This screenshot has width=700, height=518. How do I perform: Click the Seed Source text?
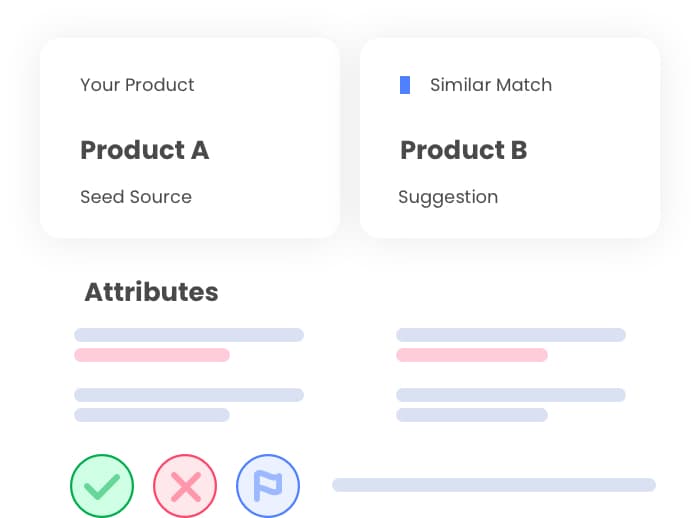135,197
